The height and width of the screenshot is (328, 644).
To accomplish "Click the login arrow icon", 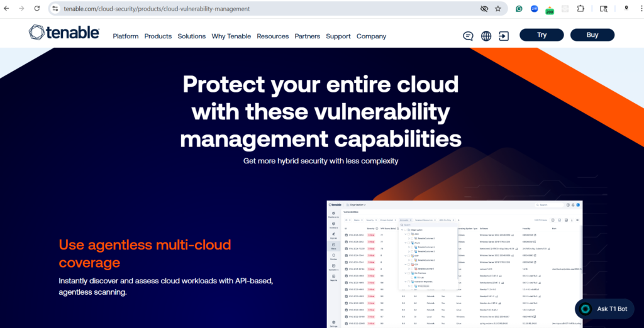I will [504, 36].
